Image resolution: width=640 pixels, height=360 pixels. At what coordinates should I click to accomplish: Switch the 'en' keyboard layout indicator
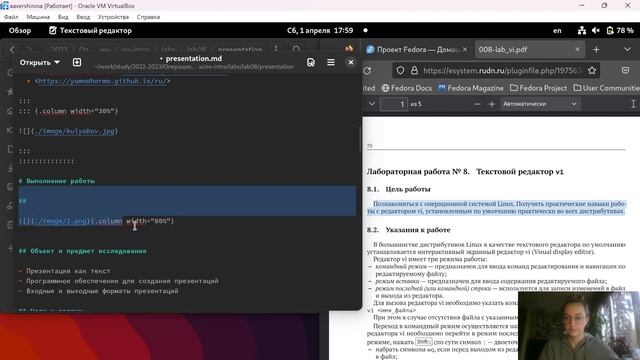pos(557,31)
